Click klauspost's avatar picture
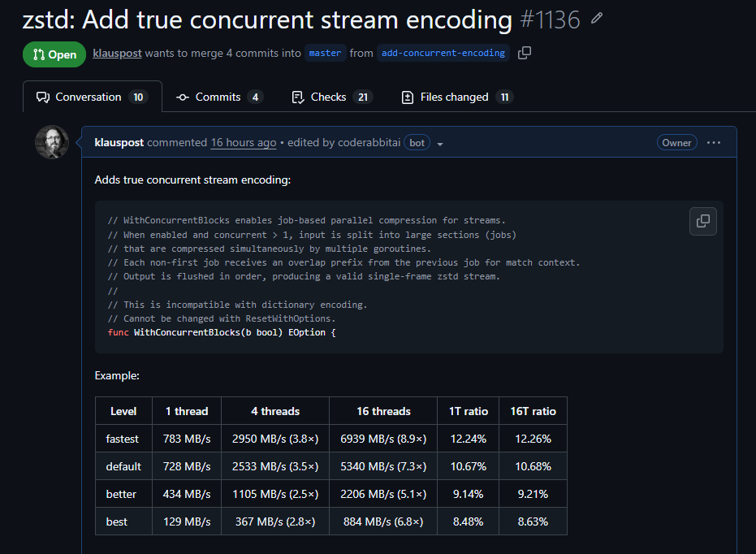 pos(52,142)
